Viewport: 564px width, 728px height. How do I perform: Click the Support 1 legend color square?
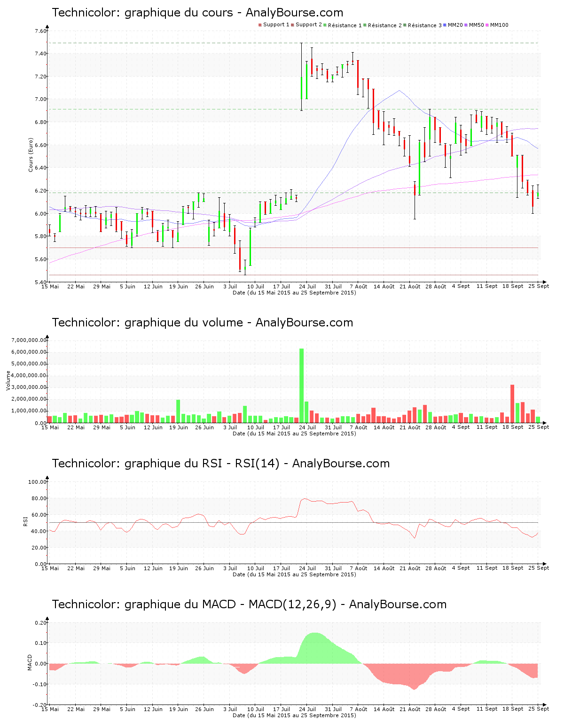pyautogui.click(x=260, y=25)
